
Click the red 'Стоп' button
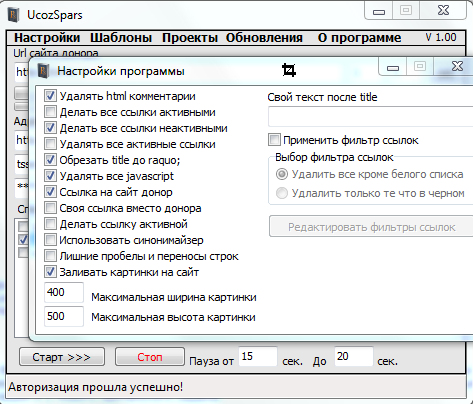click(x=150, y=357)
